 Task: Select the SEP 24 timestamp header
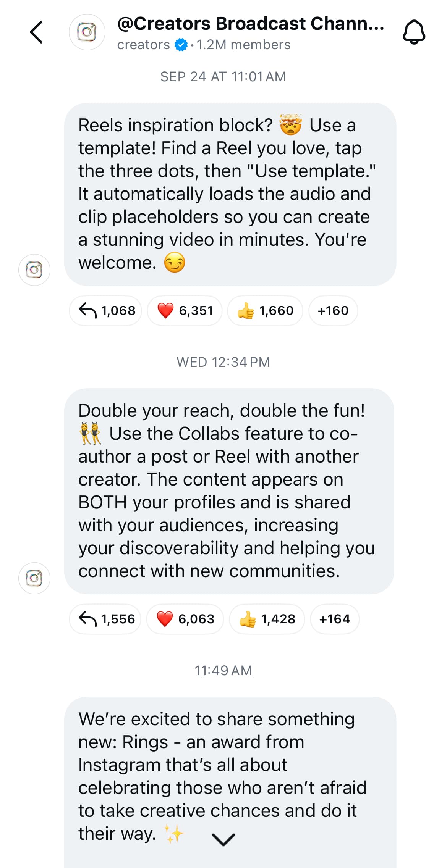pyautogui.click(x=223, y=76)
